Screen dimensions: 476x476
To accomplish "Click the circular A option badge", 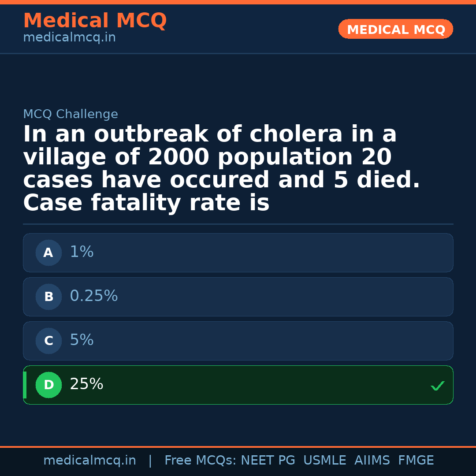I will pyautogui.click(x=48, y=253).
